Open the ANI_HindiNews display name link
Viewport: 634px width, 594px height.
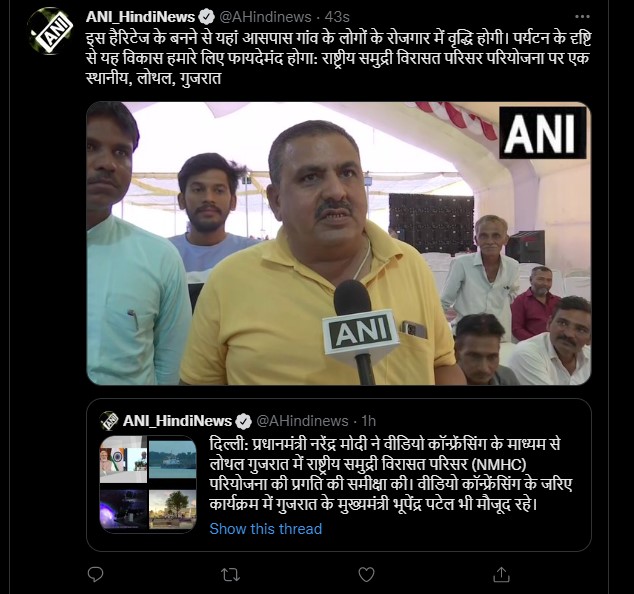point(140,17)
